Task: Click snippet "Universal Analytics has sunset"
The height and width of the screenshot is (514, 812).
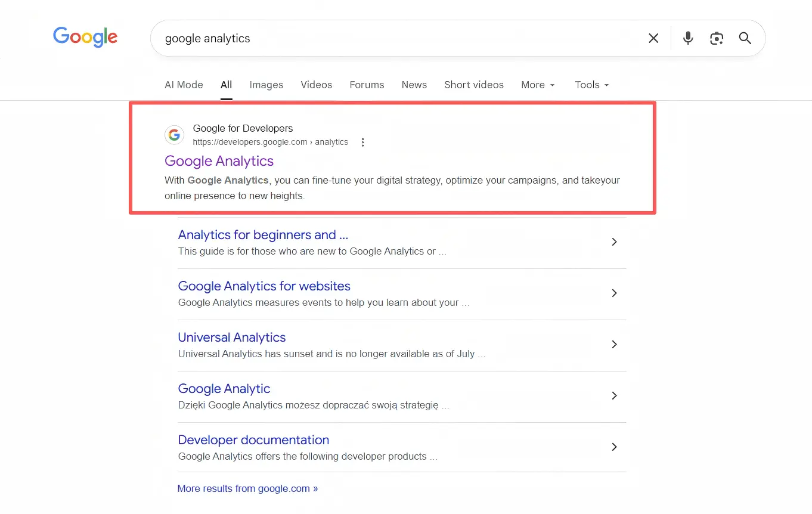Action: [331, 354]
